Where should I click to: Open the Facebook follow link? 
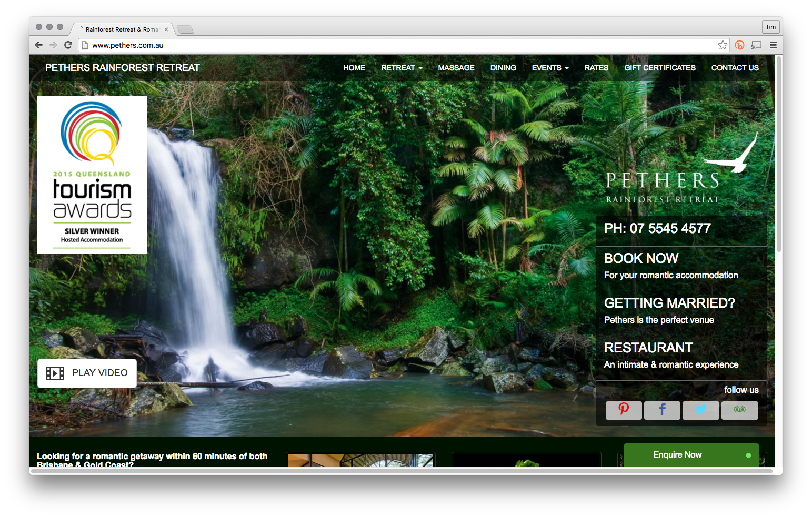tap(662, 410)
